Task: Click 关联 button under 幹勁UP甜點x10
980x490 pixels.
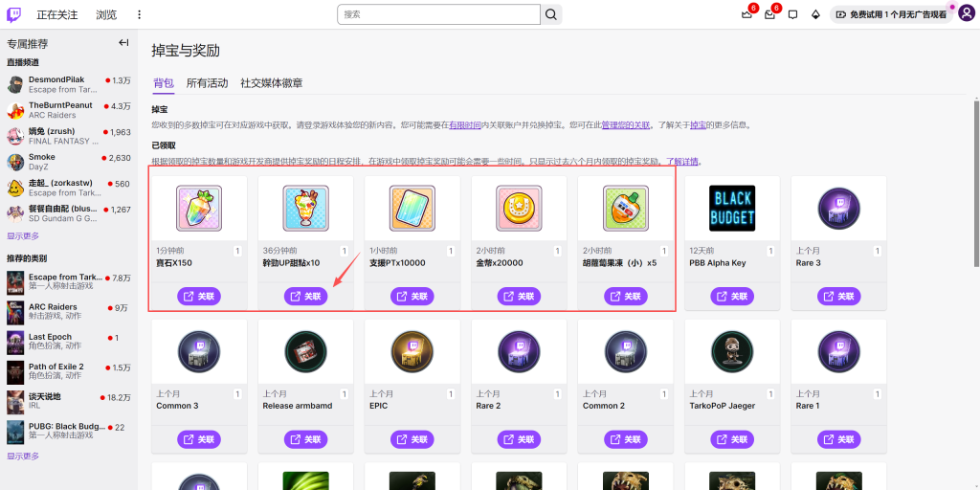Action: tap(305, 297)
